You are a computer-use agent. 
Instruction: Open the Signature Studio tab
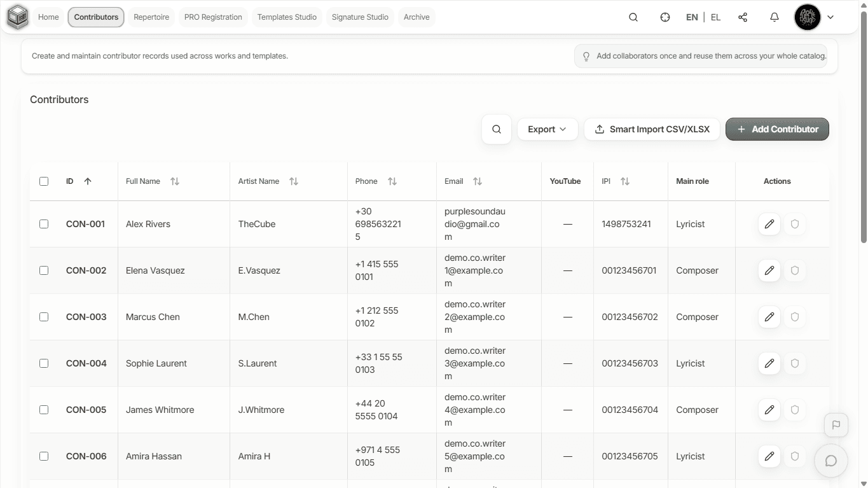[x=360, y=17]
